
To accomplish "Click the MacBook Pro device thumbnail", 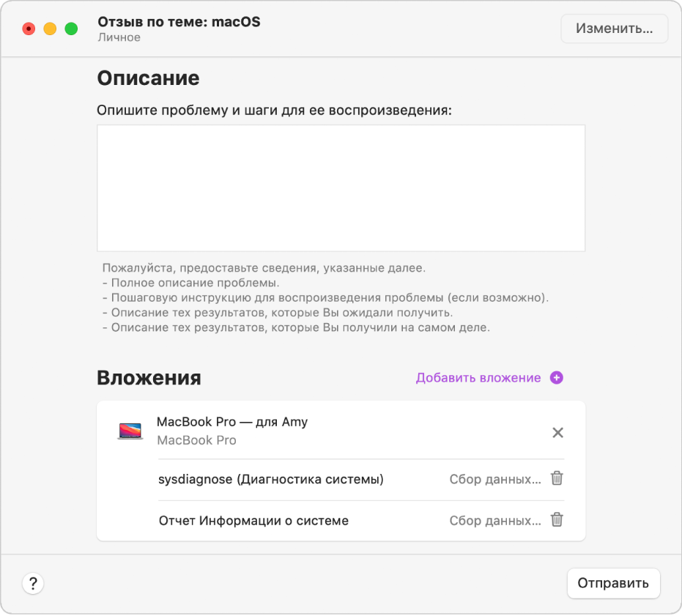I will point(130,431).
